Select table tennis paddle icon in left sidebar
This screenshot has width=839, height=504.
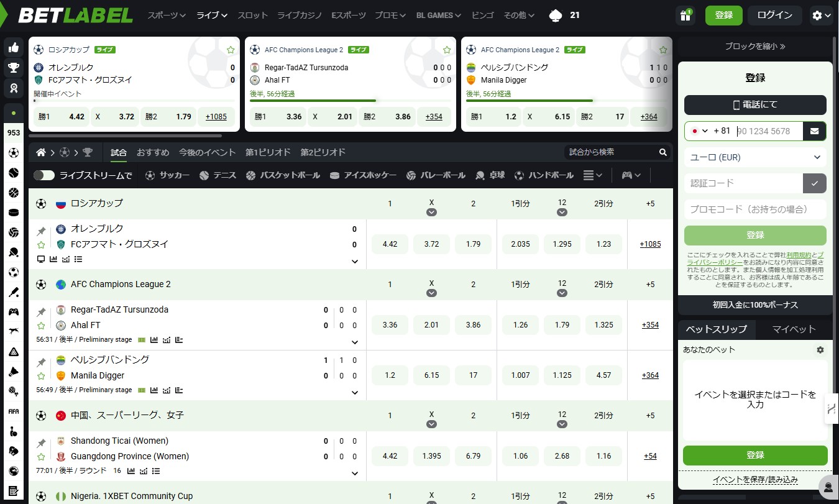[x=13, y=252]
